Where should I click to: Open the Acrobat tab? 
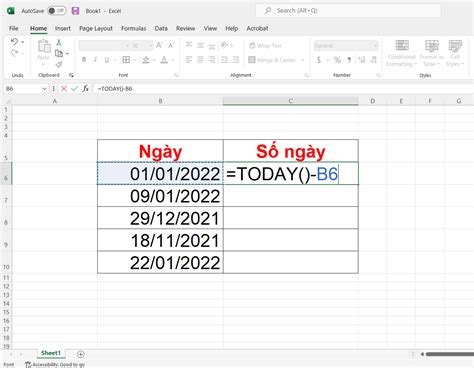coord(257,28)
